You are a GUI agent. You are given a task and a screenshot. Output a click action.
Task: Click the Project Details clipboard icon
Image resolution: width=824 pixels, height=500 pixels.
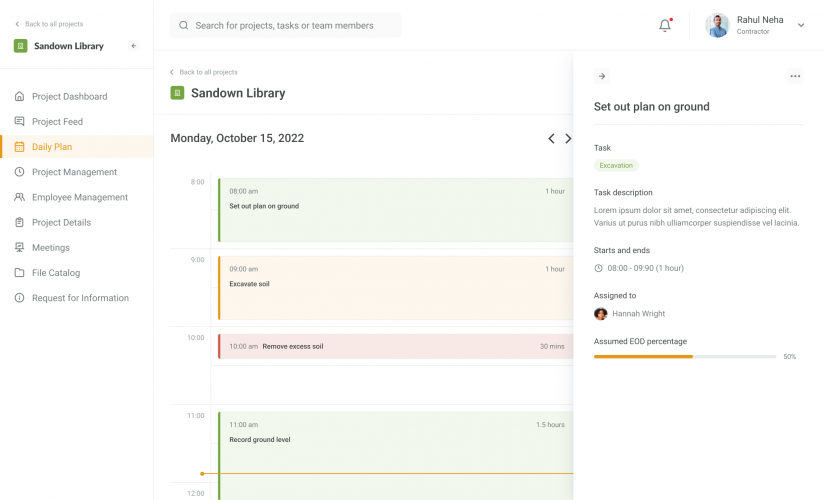coord(19,222)
